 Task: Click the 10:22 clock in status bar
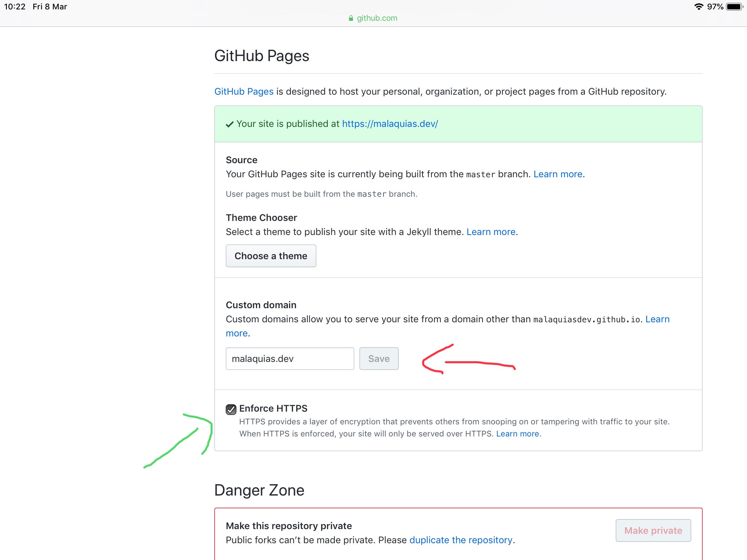(14, 6)
